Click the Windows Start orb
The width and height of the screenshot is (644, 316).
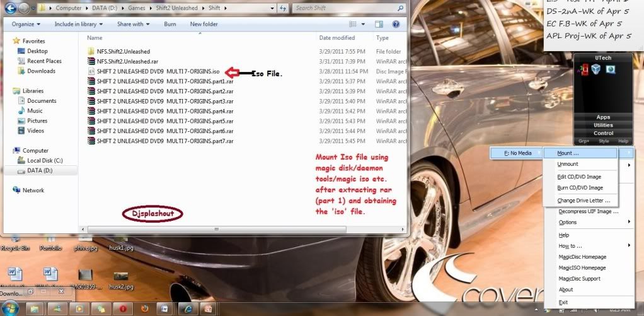(x=10, y=308)
